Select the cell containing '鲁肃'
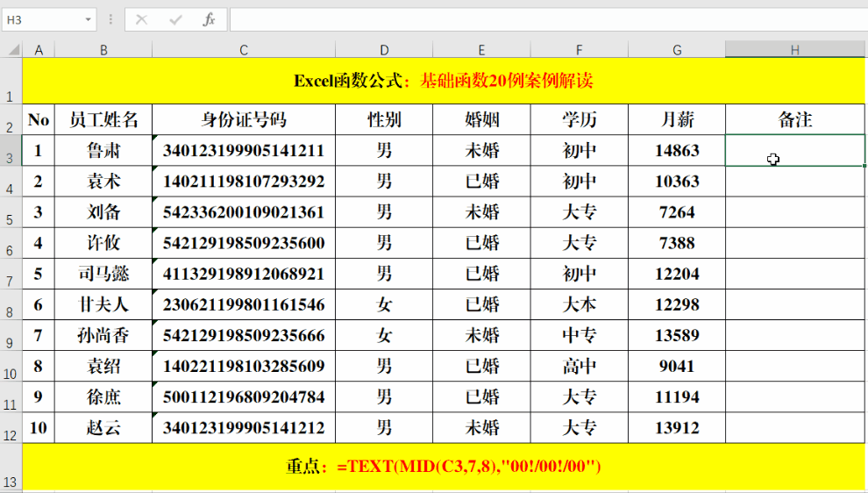The width and height of the screenshot is (868, 493). pyautogui.click(x=103, y=151)
